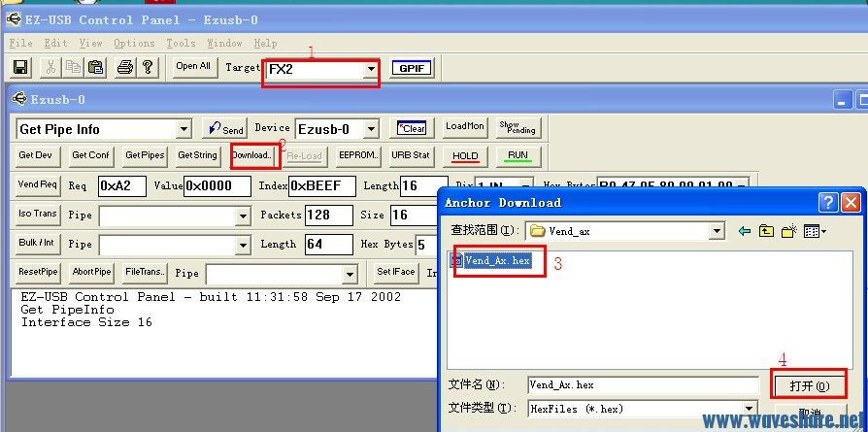Click the Set IFace button
The image size is (868, 432).
tap(395, 273)
